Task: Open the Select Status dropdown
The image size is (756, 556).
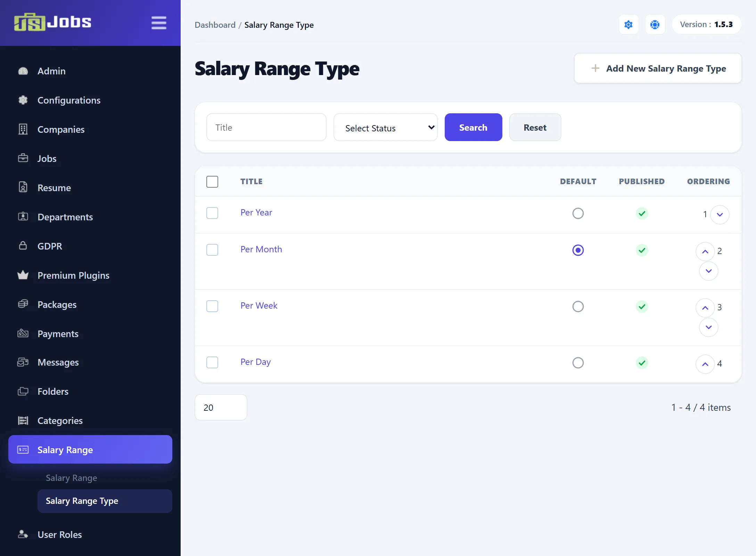Action: coord(386,128)
